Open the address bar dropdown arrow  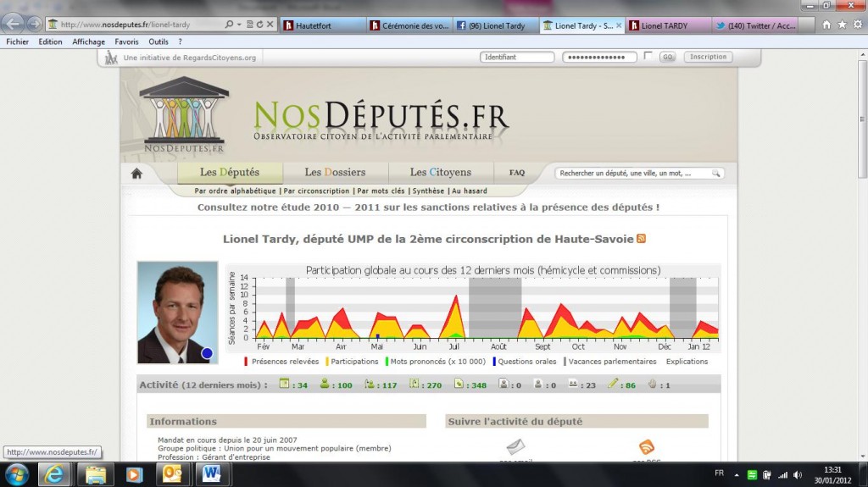click(x=239, y=25)
